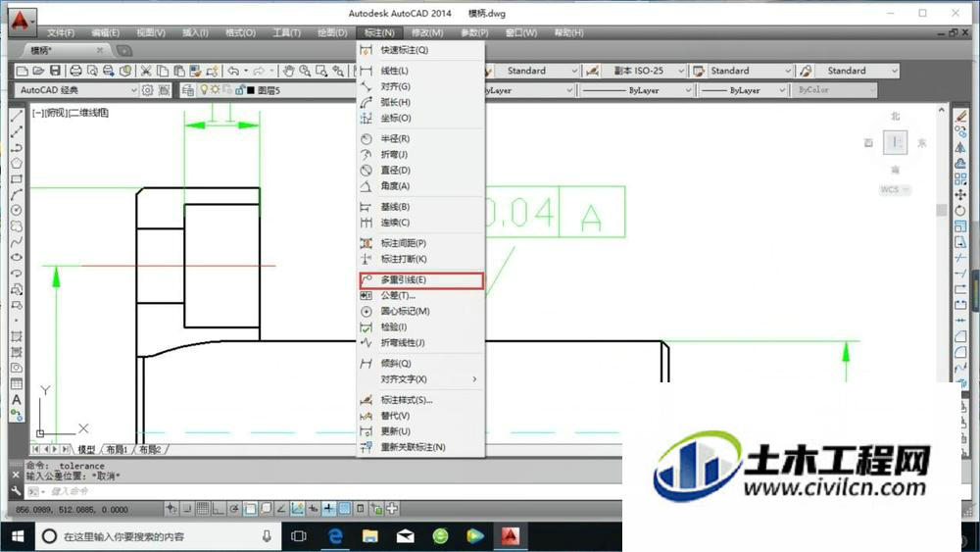Toggle Ortho mode in the status bar
Screen dimensions: 980x552
(219, 509)
